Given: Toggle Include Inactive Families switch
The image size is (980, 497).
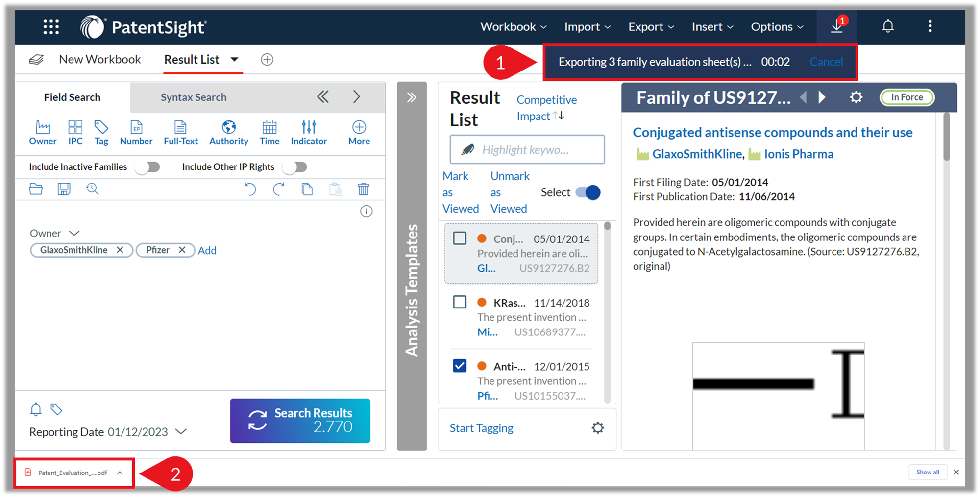Looking at the screenshot, I should click(148, 167).
